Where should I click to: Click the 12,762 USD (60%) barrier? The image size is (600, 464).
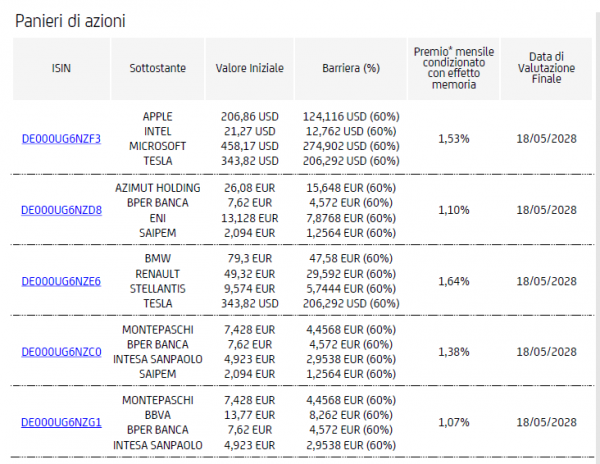click(351, 132)
